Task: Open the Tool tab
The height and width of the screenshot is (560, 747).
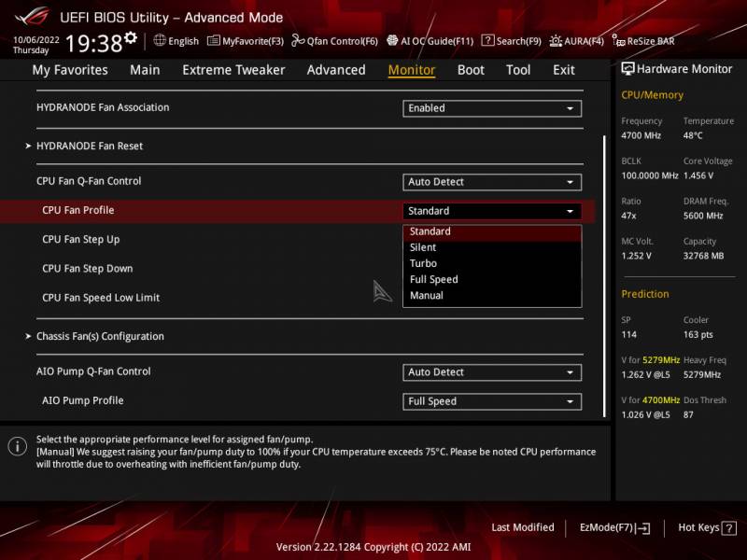Action: [518, 70]
